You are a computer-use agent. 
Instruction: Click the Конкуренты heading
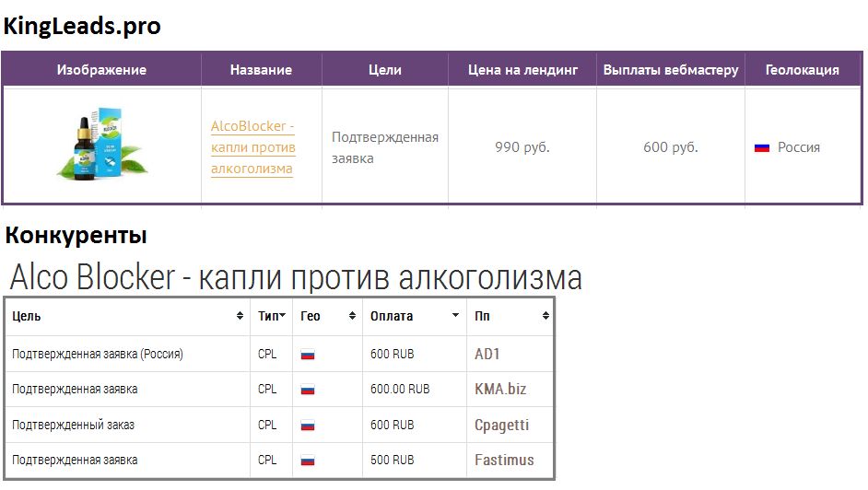point(76,235)
